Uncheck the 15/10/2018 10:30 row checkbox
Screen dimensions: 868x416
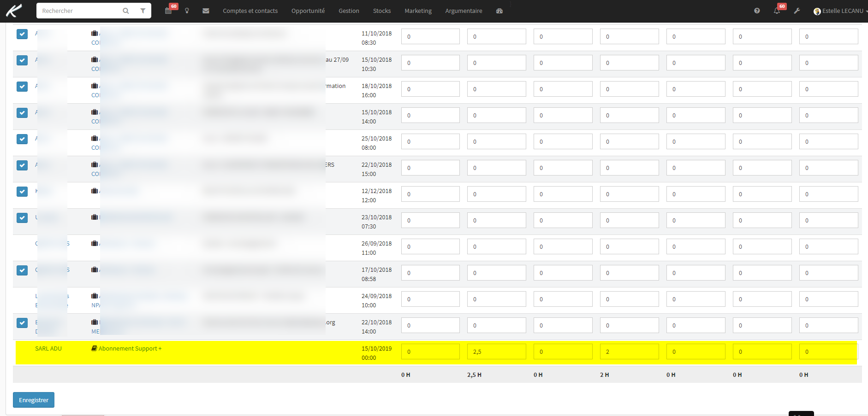[x=22, y=60]
